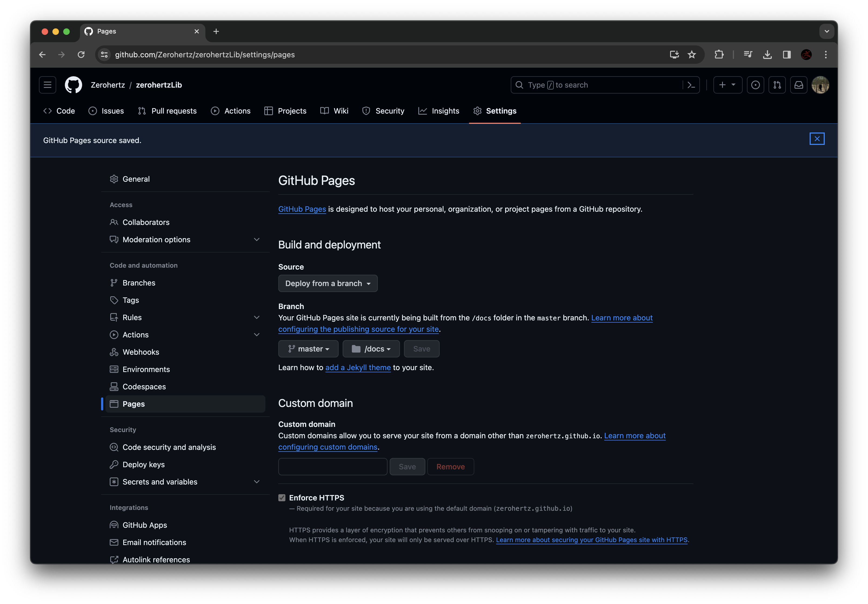Image resolution: width=868 pixels, height=604 pixels.
Task: Switch to the repository Actions tab
Action: (x=231, y=111)
